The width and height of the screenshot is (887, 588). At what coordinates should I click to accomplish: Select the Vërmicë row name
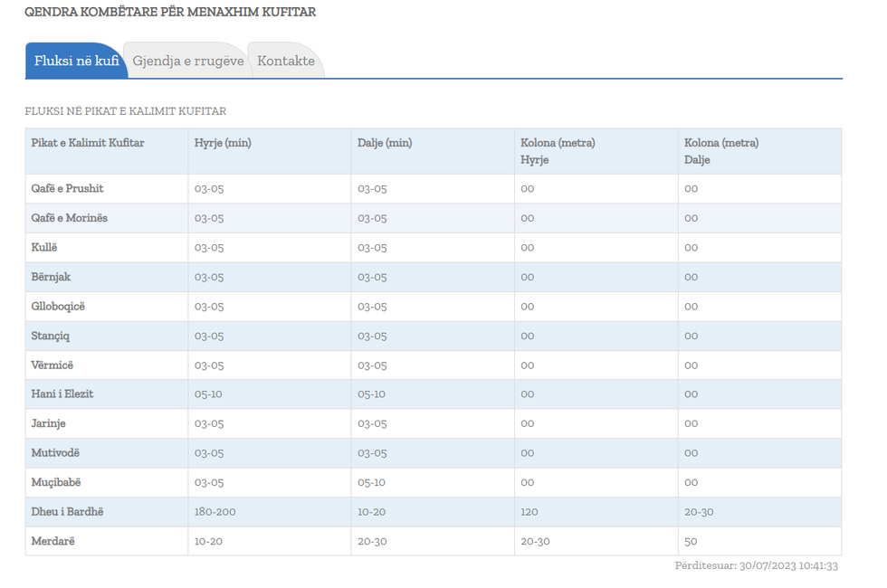click(52, 365)
